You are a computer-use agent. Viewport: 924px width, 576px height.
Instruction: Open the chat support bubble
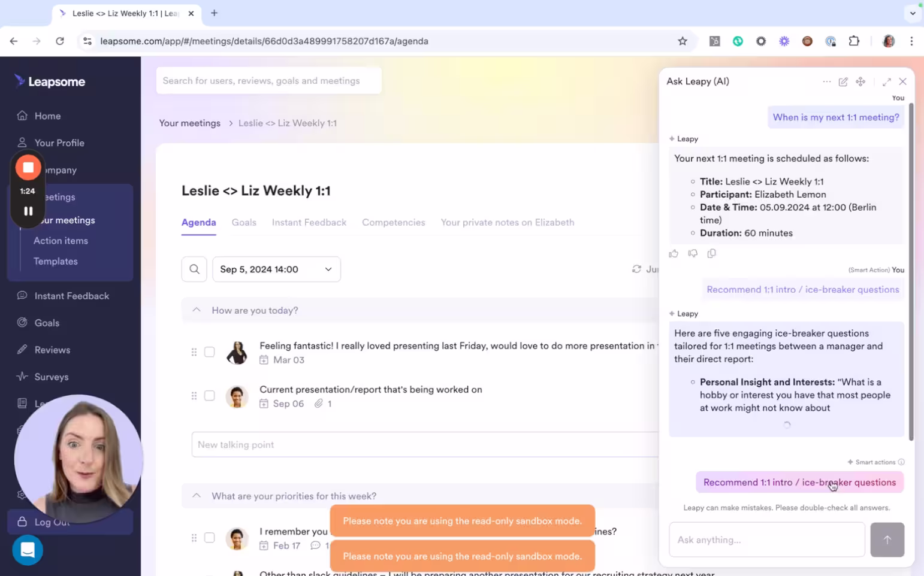(x=28, y=550)
